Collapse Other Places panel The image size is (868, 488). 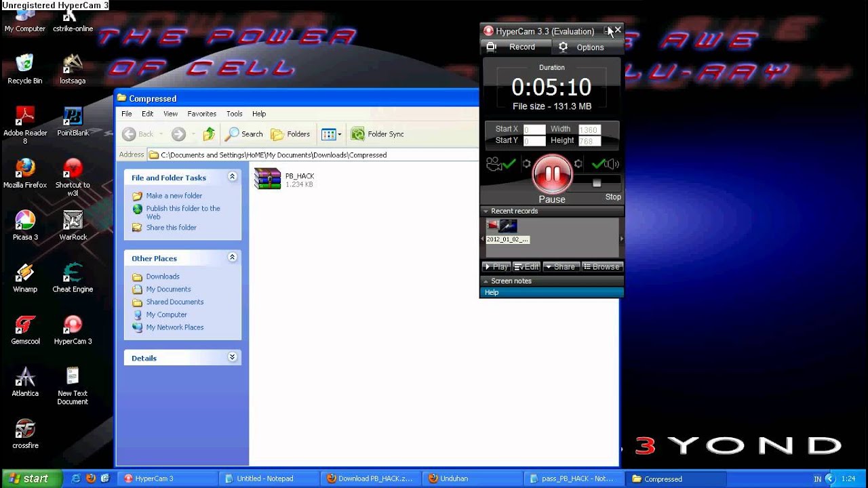[x=232, y=258]
